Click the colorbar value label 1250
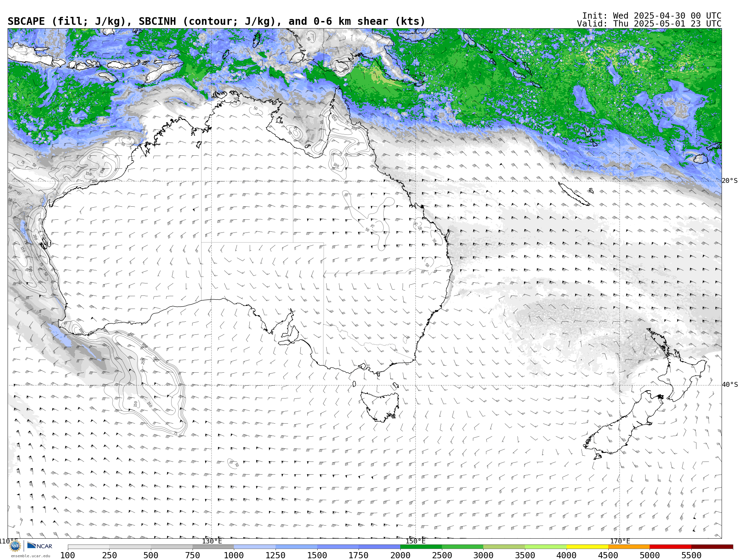 pyautogui.click(x=276, y=555)
